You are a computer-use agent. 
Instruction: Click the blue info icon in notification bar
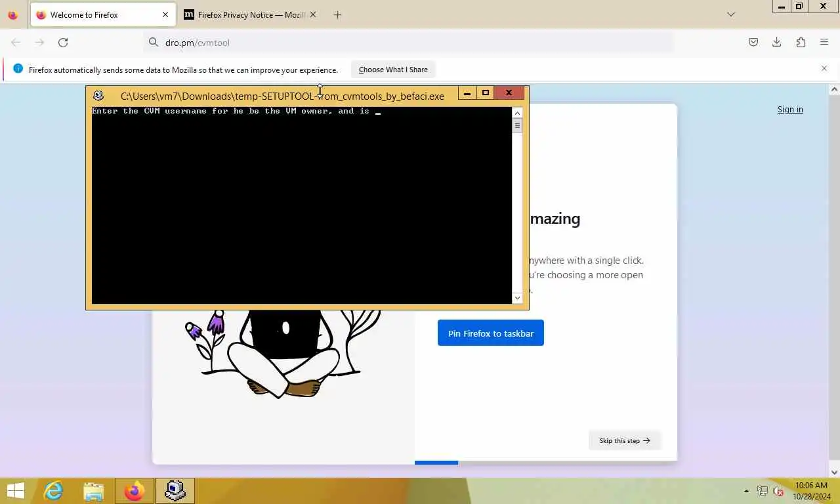tap(18, 69)
